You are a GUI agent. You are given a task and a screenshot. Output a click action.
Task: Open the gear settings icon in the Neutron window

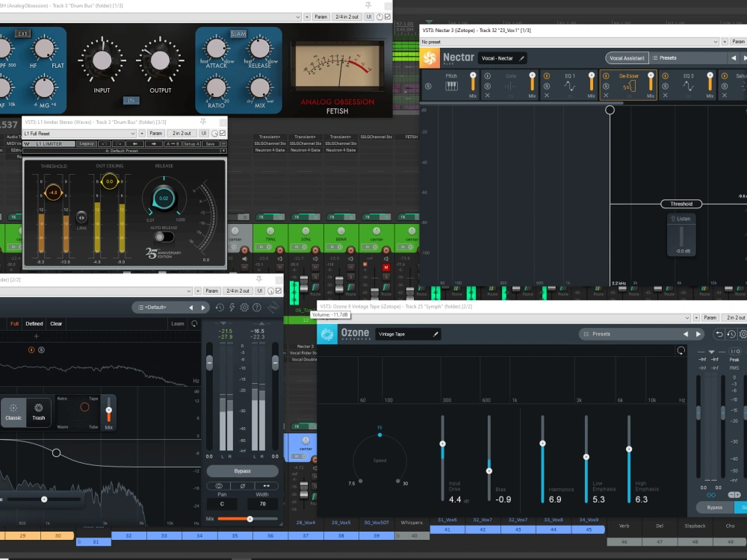tap(244, 308)
